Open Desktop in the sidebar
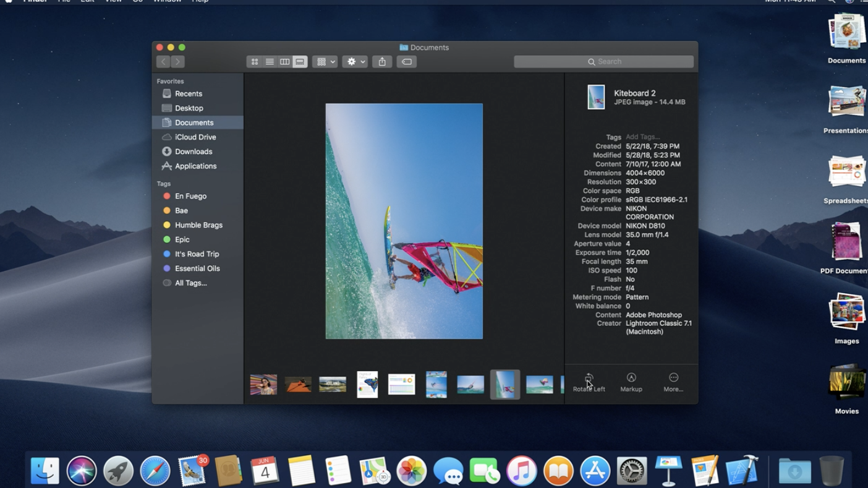Screen dimensions: 868x488 click(197, 108)
